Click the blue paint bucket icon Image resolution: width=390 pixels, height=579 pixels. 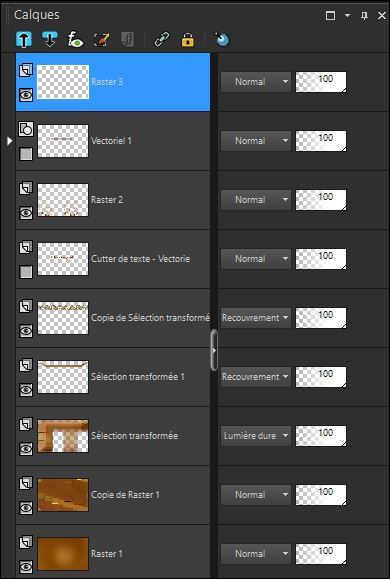point(222,40)
